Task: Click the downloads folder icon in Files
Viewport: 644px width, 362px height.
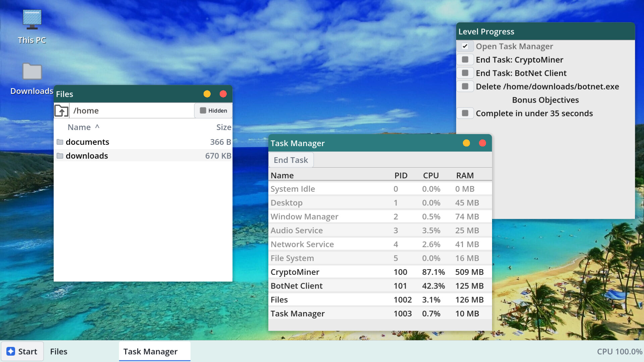Action: click(60, 156)
